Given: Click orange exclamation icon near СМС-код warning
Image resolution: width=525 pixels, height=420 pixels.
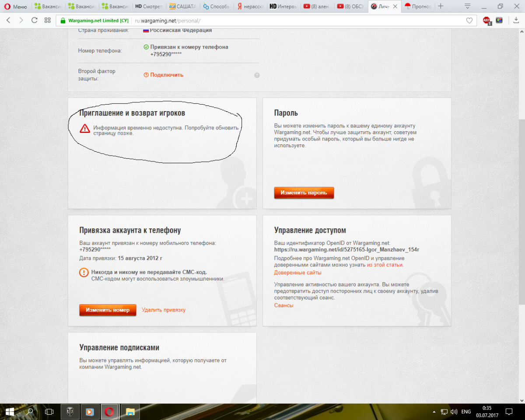Looking at the screenshot, I should [x=84, y=273].
